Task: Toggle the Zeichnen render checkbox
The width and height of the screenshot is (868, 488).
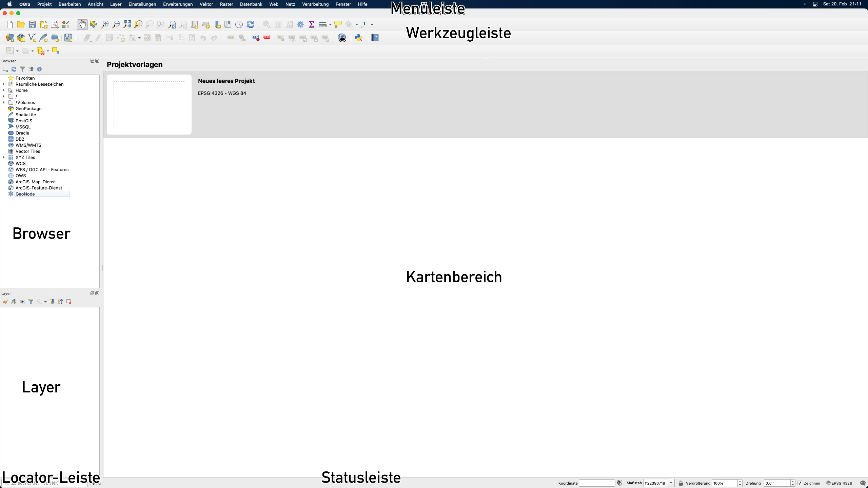Action: (x=800, y=483)
